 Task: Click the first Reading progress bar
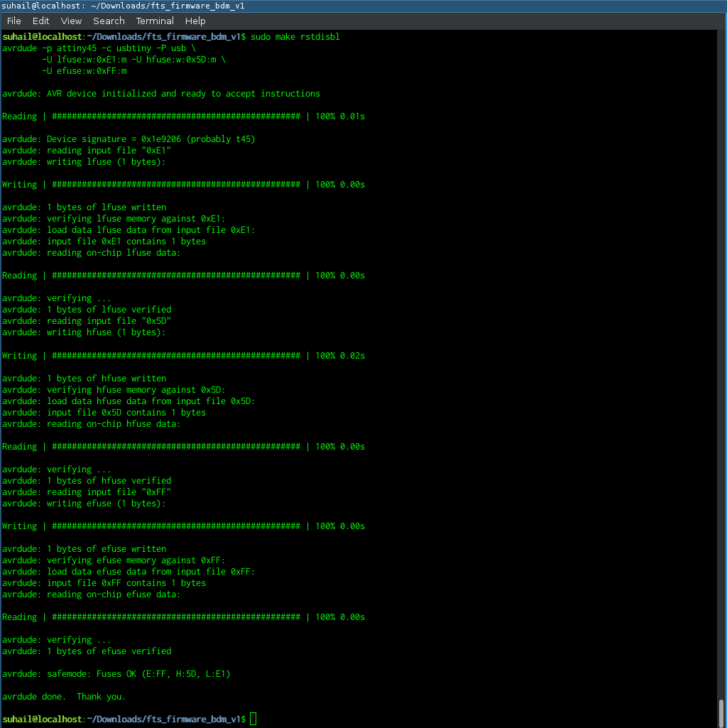183,116
